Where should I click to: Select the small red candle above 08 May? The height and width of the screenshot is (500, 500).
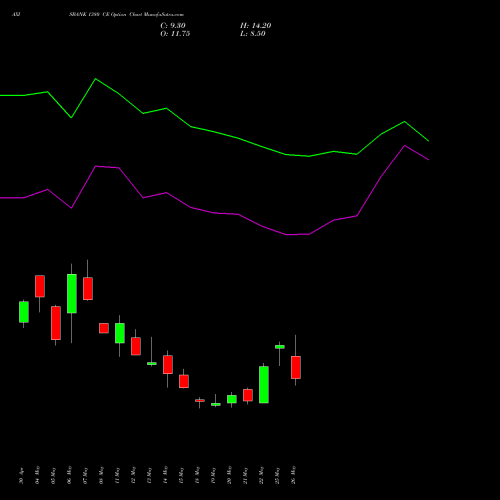(104, 328)
